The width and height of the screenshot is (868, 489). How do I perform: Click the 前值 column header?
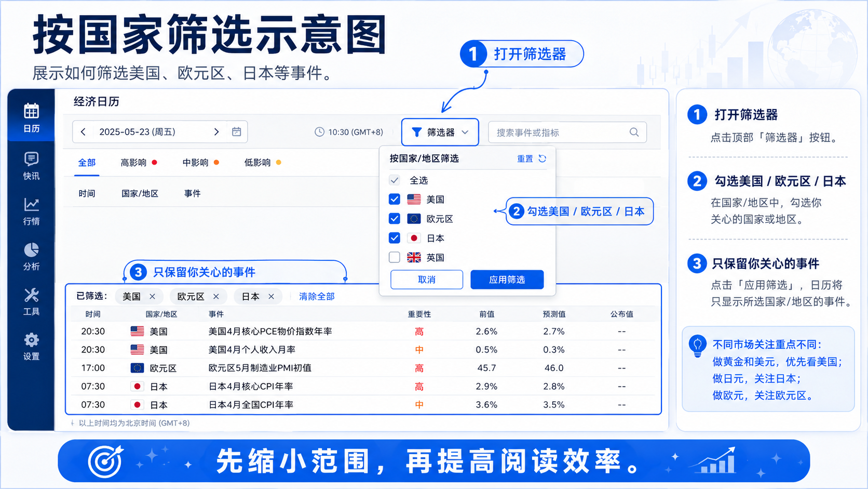pos(486,314)
